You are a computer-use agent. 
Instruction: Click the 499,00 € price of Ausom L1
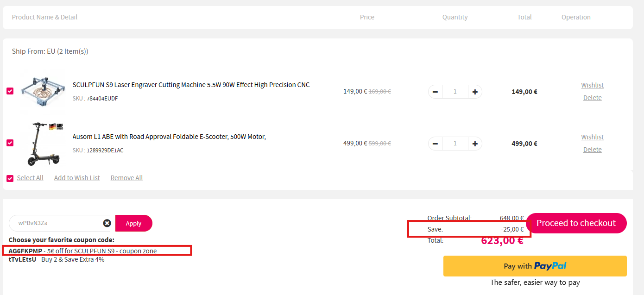[355, 143]
